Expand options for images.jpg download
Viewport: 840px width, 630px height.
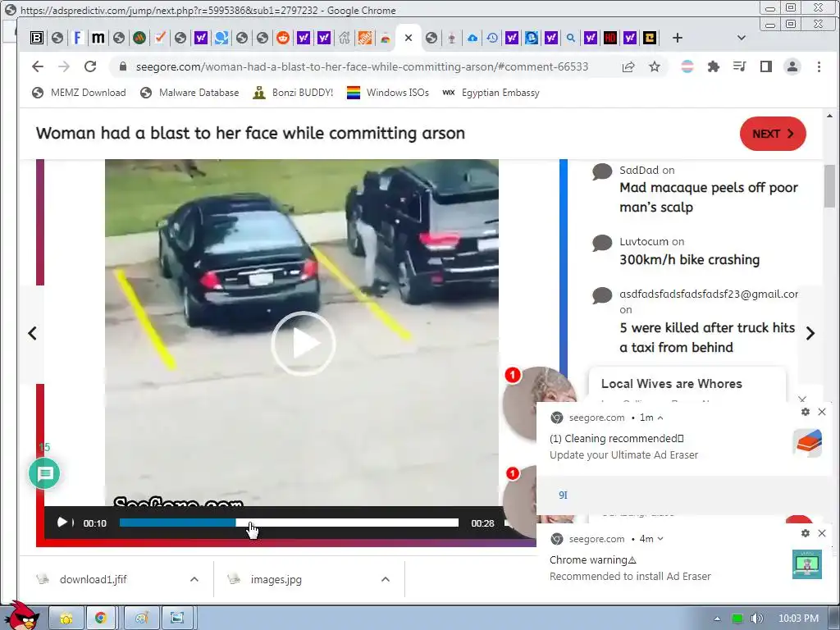(386, 579)
